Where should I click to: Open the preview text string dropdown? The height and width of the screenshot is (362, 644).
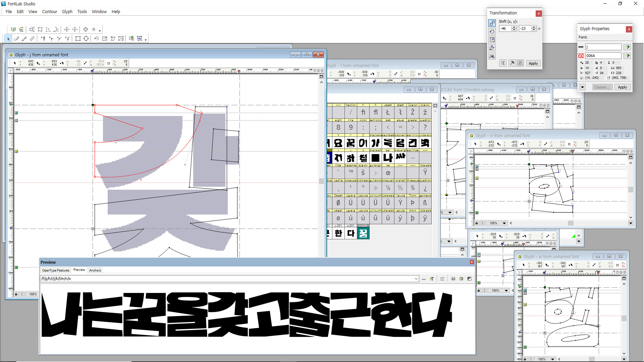(x=416, y=279)
